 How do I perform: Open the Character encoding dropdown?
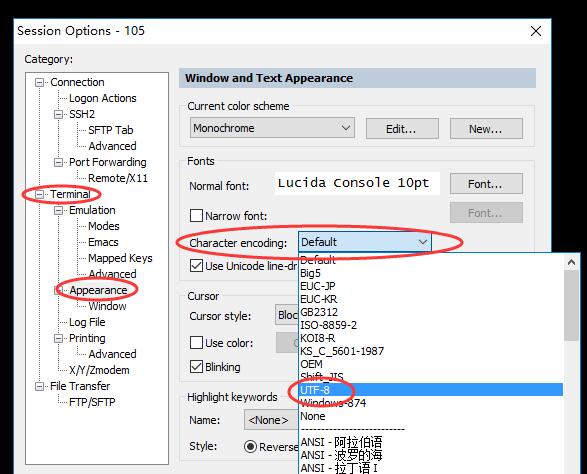(365, 242)
